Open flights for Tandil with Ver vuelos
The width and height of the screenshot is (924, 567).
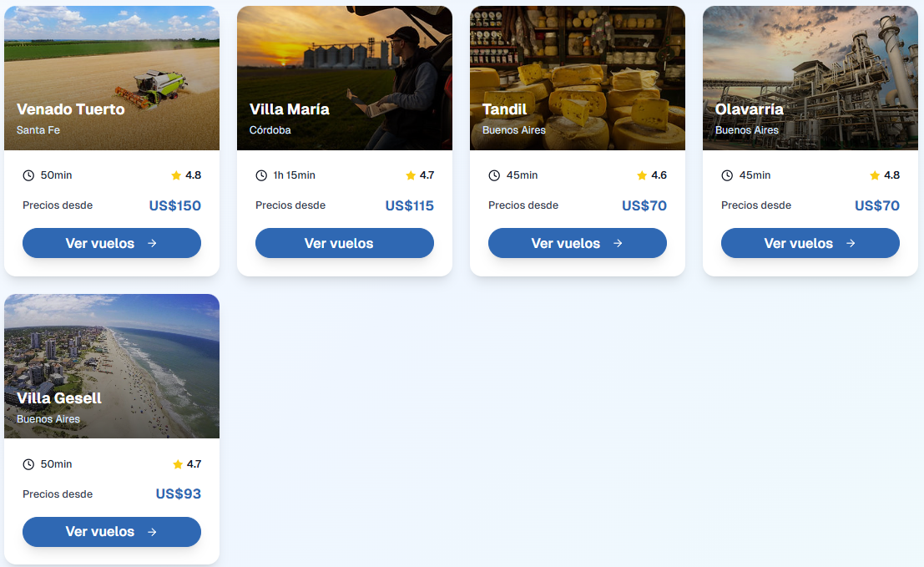[x=577, y=243]
